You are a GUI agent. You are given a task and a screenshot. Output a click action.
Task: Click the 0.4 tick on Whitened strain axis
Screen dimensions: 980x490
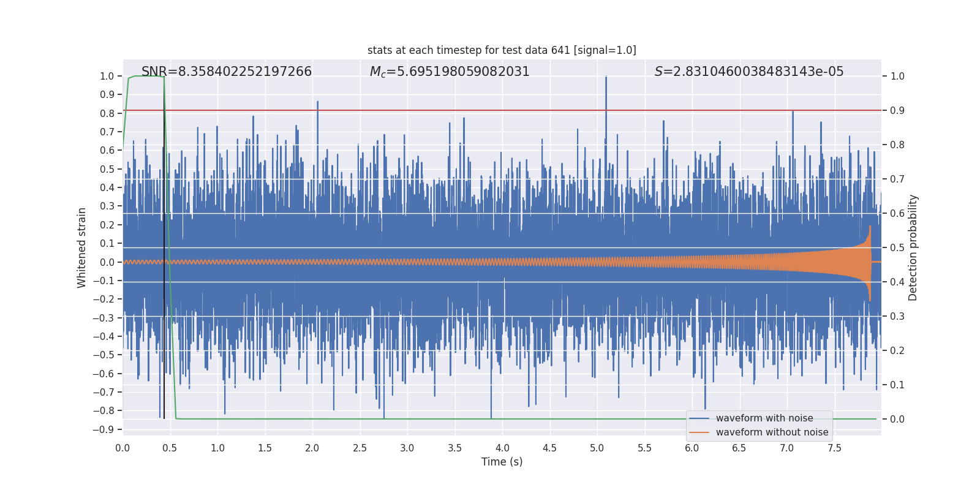(107, 187)
